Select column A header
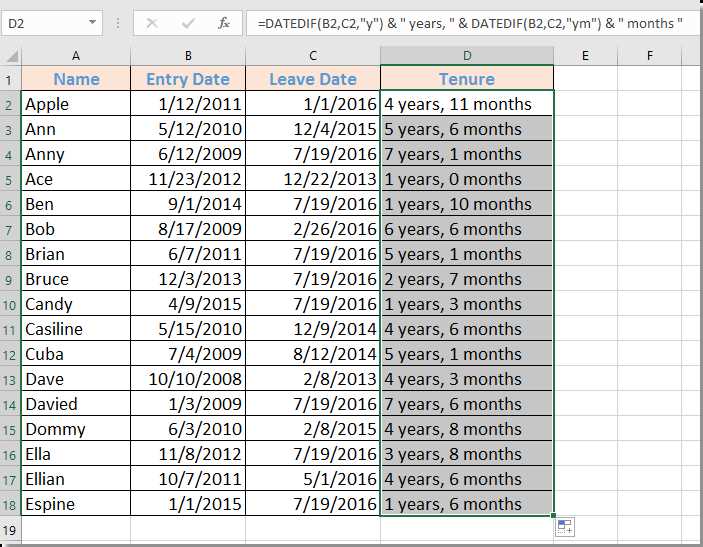 click(x=76, y=56)
